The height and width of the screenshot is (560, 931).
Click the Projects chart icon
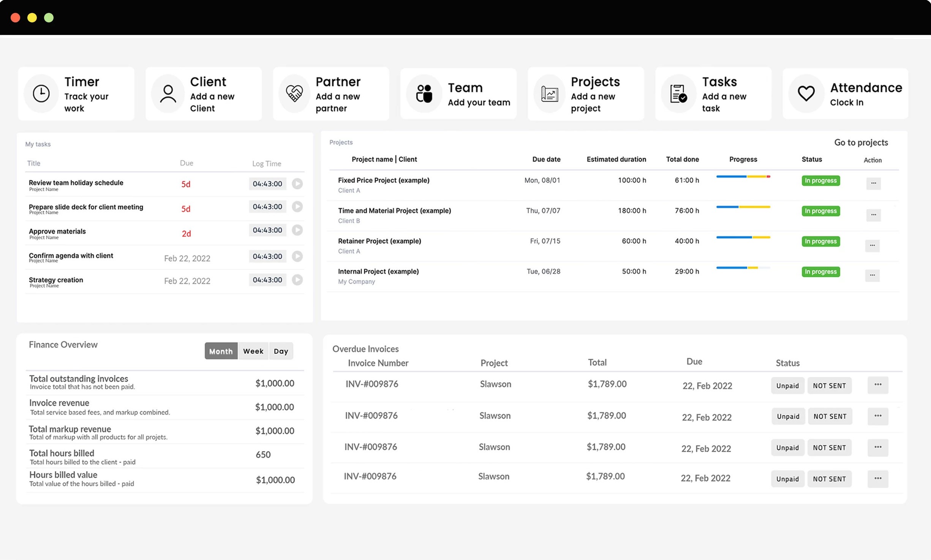pyautogui.click(x=549, y=93)
